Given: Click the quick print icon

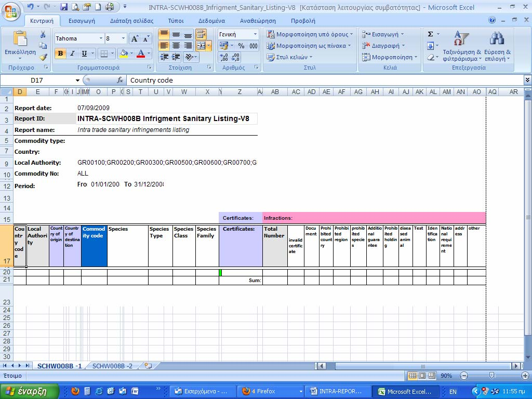Looking at the screenshot, I should [110, 7].
